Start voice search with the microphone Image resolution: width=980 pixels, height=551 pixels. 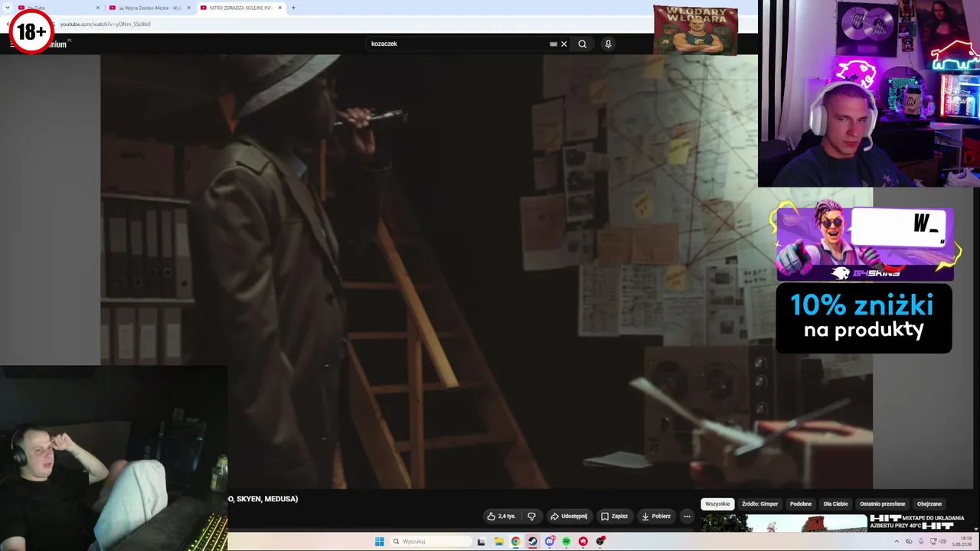point(608,44)
